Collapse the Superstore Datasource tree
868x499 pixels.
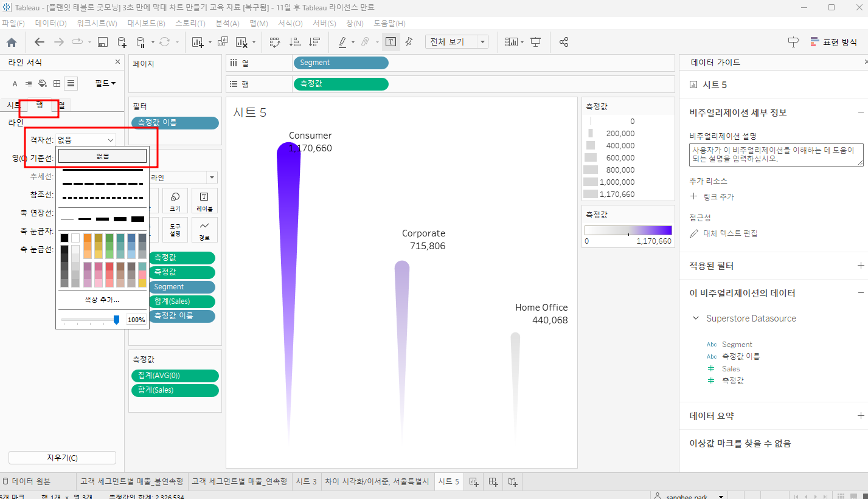tap(696, 318)
